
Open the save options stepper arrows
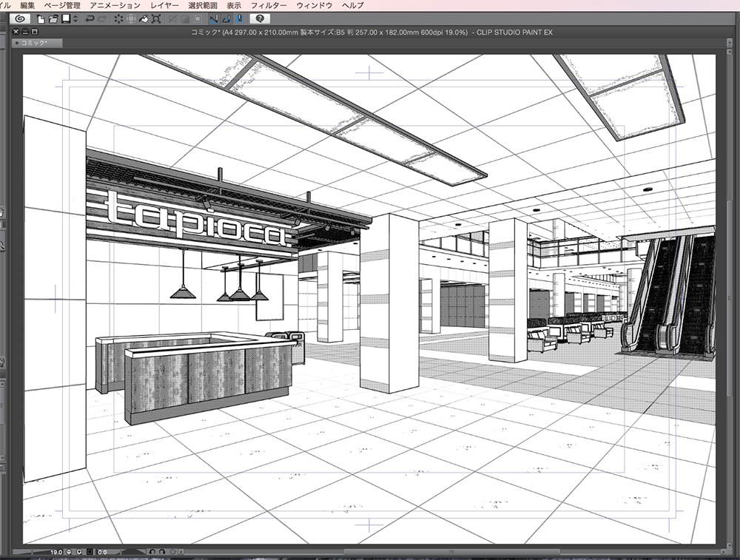tap(75, 19)
